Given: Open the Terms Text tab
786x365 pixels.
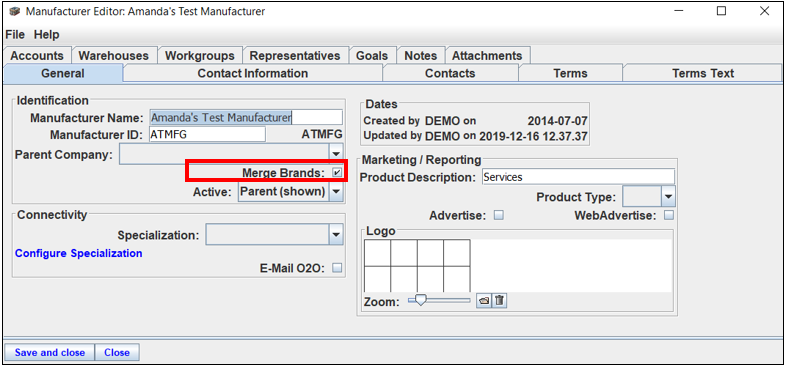Looking at the screenshot, I should tap(703, 73).
